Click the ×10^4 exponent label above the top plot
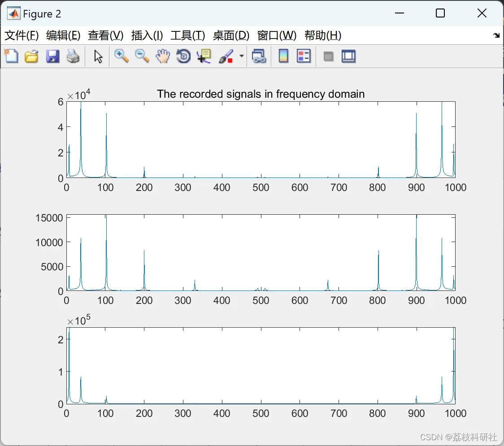Viewport: 504px width, 446px height. 79,95
